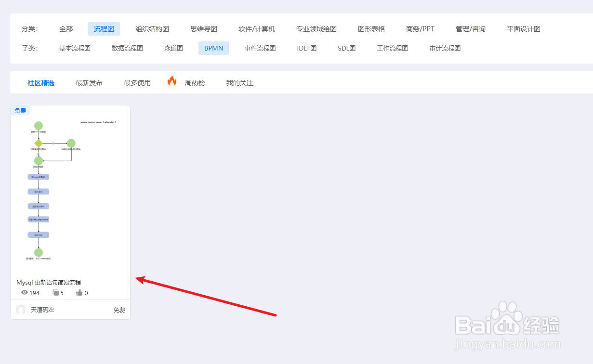This screenshot has width=593, height=364.
Task: Open 我的关注 section
Action: tap(239, 82)
